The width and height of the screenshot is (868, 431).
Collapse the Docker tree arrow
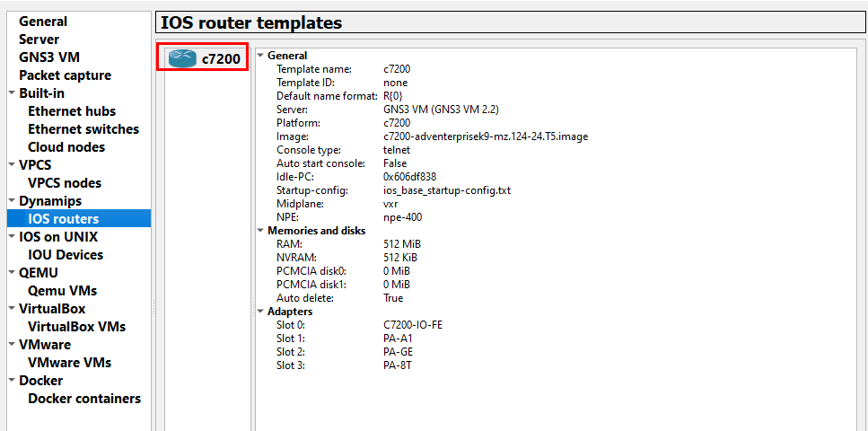point(13,380)
